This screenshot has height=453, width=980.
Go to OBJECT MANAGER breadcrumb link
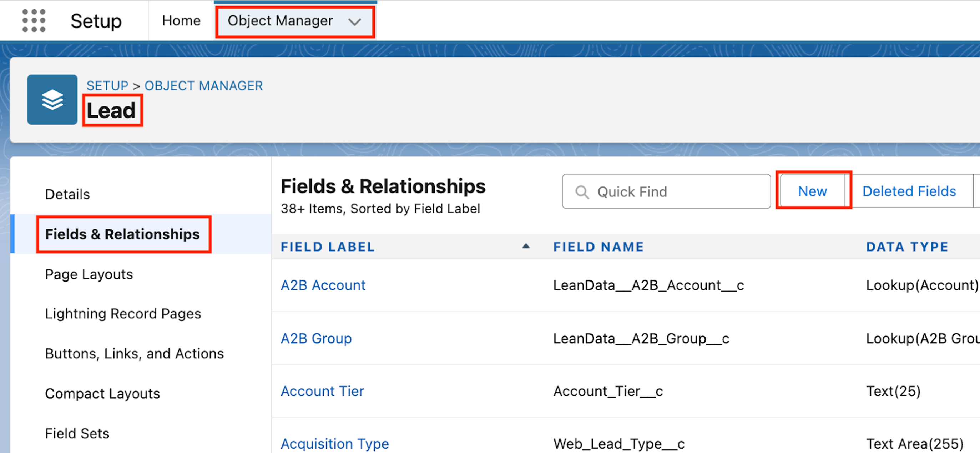tap(203, 86)
